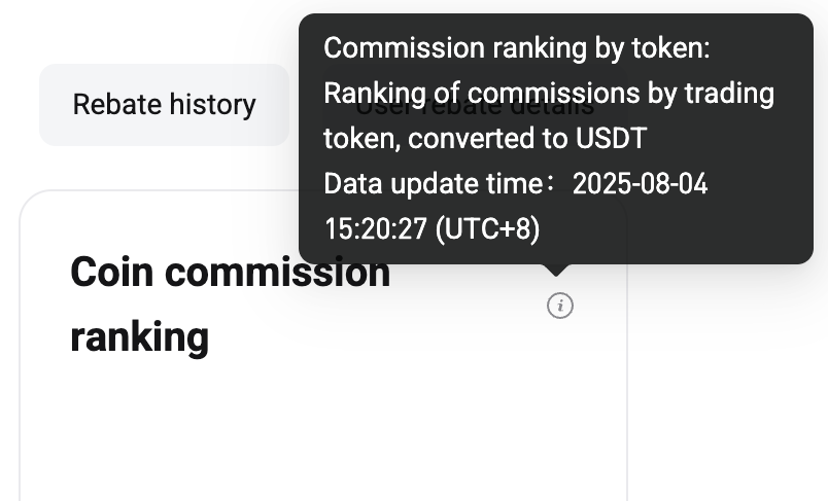The height and width of the screenshot is (502, 828).
Task: Click the 'Coin commission' heading first line
Action: pos(230,272)
